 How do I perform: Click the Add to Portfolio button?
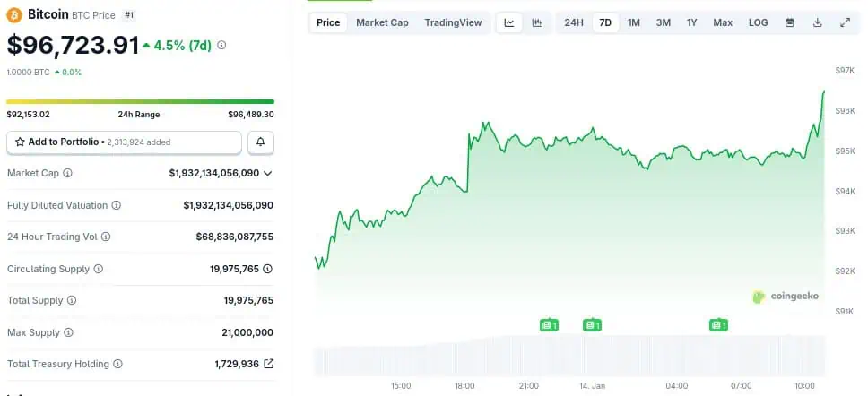(x=124, y=142)
